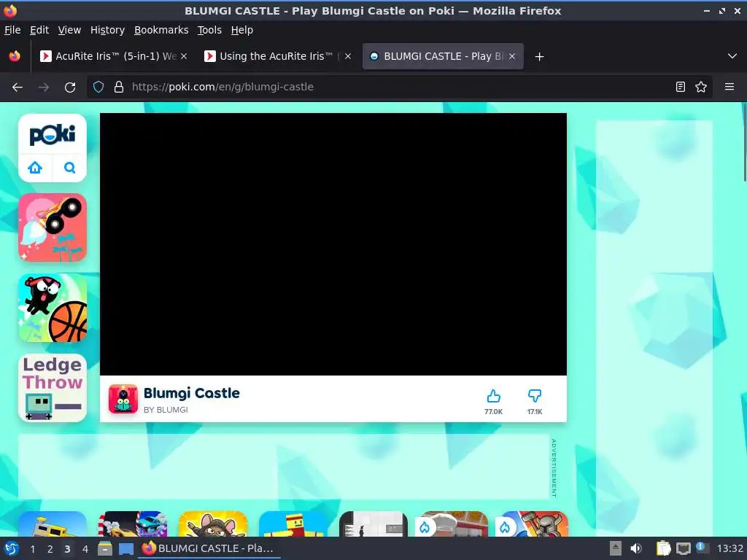Click the Poki logo

(53, 135)
